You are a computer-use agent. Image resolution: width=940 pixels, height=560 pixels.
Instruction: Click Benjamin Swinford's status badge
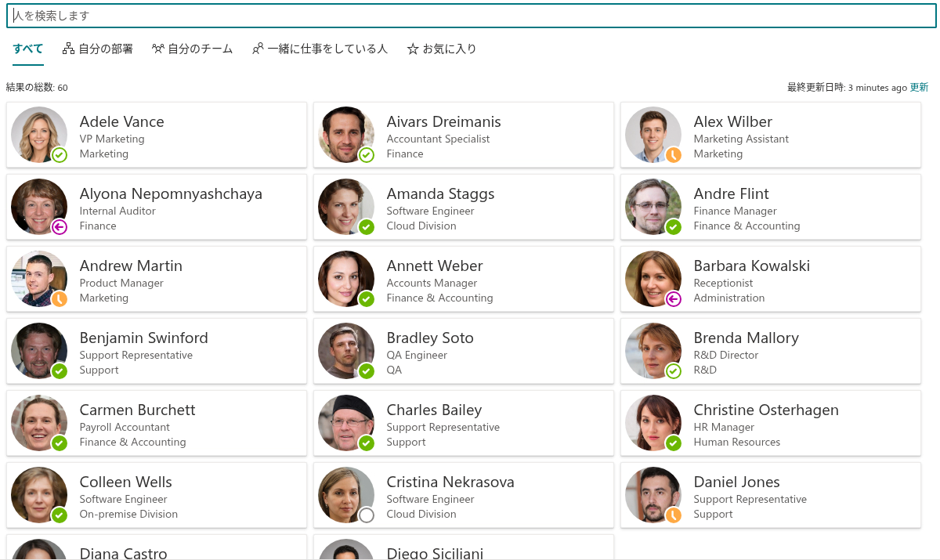60,371
